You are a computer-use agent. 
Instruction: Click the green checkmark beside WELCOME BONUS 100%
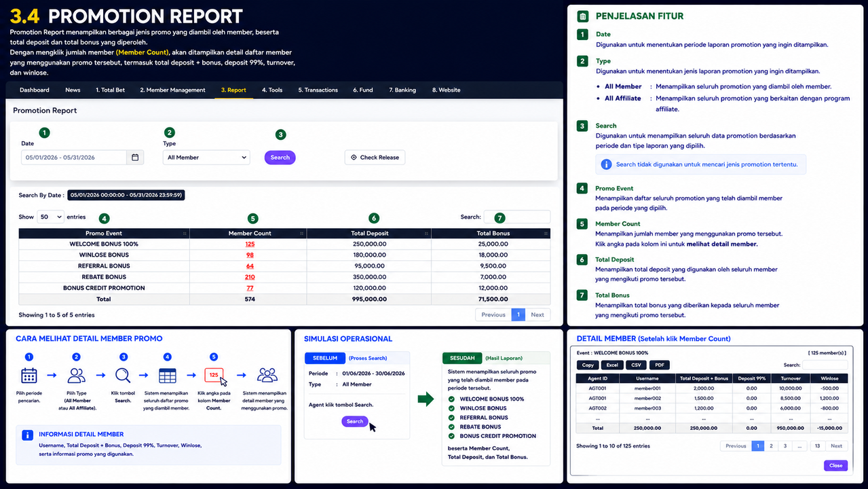(x=452, y=399)
